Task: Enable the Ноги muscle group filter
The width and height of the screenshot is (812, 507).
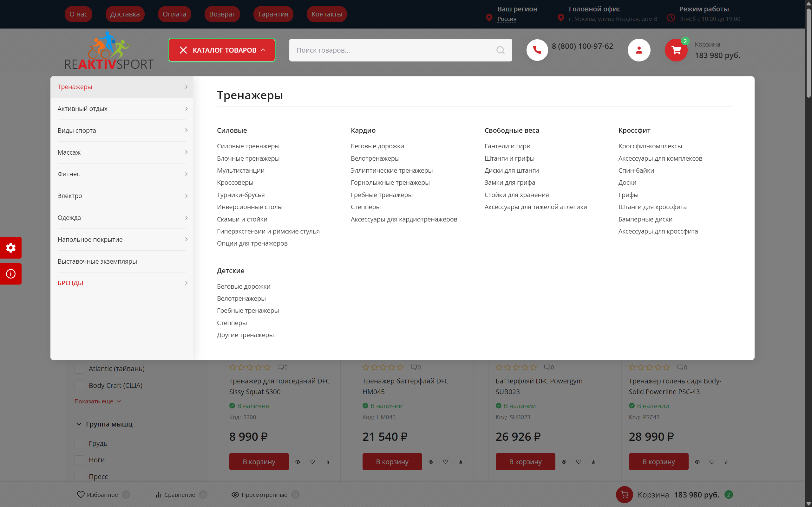Action: click(x=79, y=460)
